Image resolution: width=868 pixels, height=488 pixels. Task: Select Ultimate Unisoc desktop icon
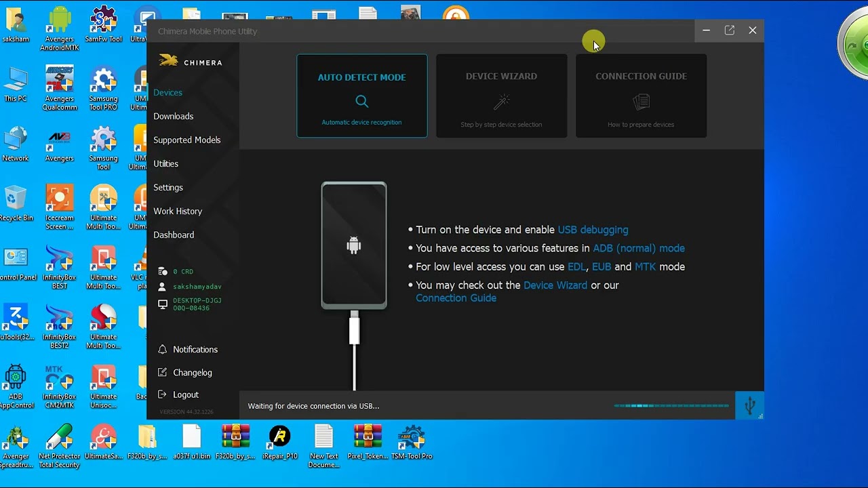click(x=103, y=386)
